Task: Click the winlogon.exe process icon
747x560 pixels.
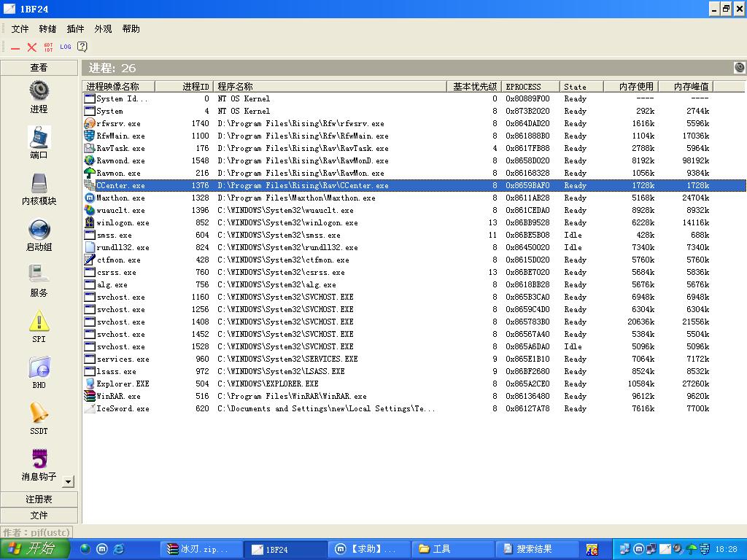Action: coord(89,222)
